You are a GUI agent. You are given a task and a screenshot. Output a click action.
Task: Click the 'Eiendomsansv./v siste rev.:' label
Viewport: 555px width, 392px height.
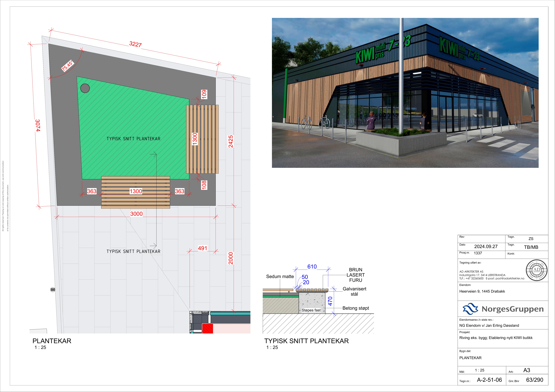(476, 320)
